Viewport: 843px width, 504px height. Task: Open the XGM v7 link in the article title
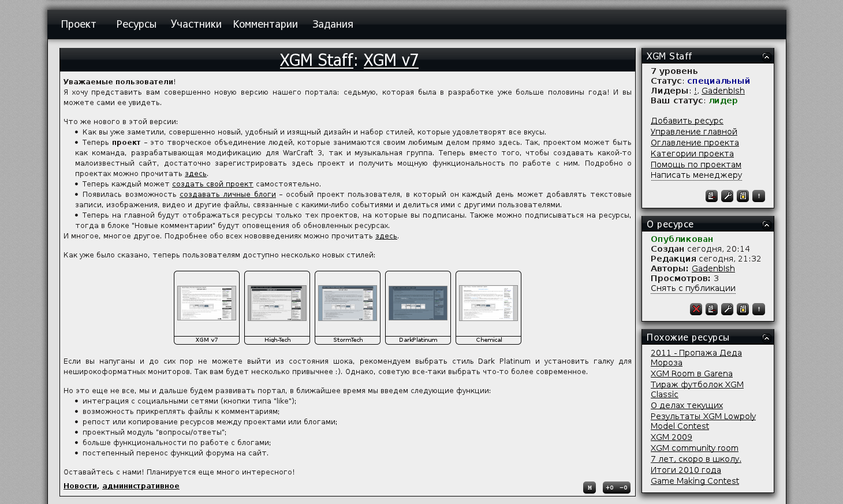tap(391, 60)
